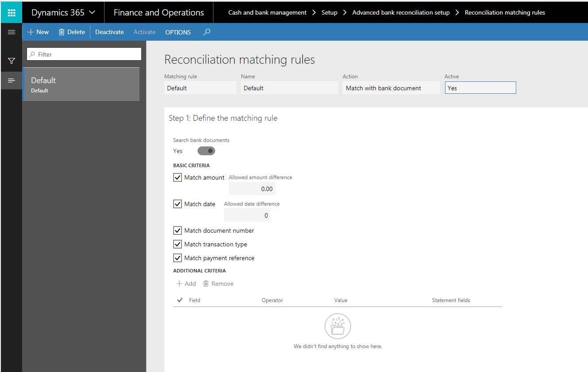Click Deactivate in the action bar
Screen dimensions: 588x372
[109, 32]
